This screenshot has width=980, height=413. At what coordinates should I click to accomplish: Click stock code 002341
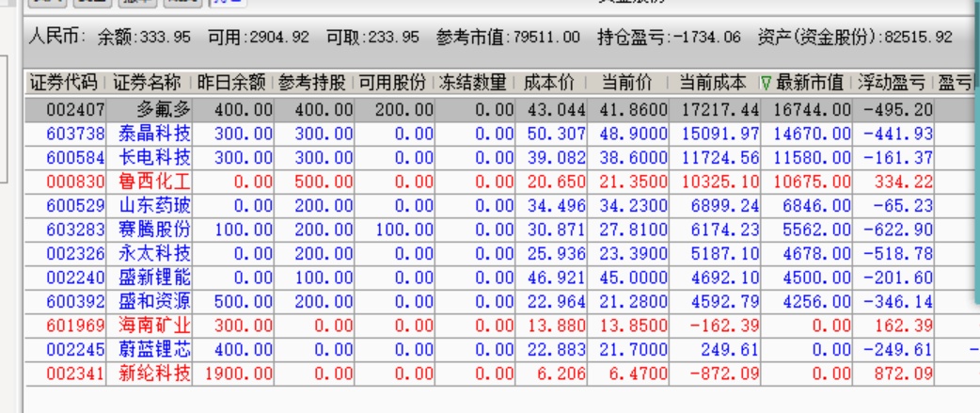click(75, 373)
